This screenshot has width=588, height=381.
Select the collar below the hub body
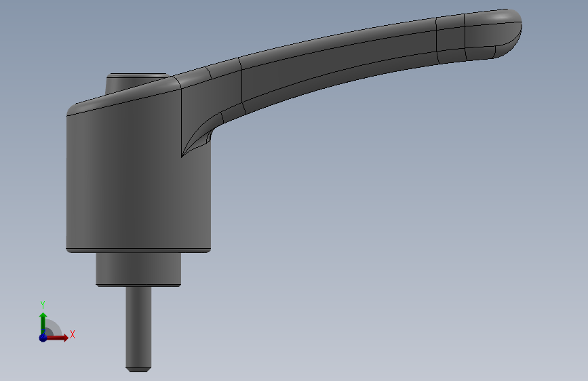(x=138, y=269)
